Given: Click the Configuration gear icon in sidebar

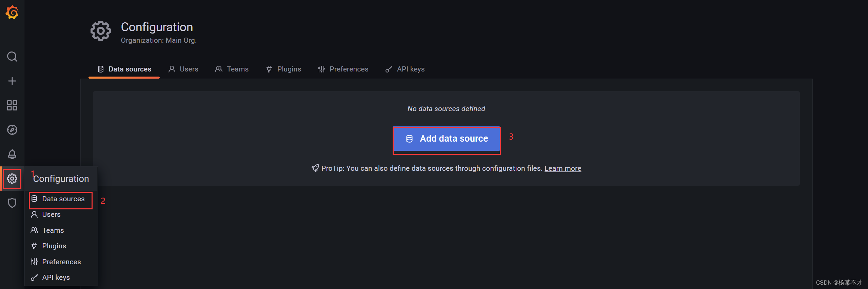Looking at the screenshot, I should [12, 179].
